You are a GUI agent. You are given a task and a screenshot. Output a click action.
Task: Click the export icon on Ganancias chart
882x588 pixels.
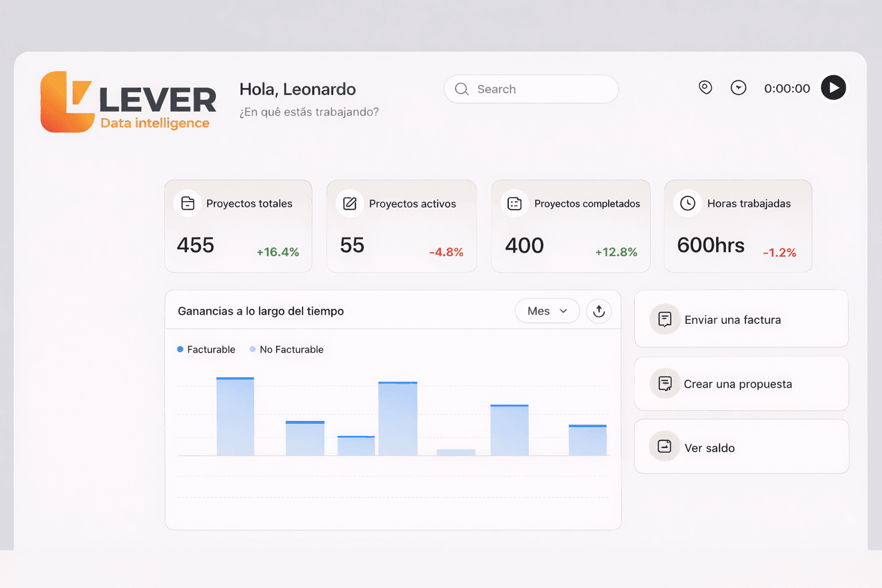tap(599, 311)
